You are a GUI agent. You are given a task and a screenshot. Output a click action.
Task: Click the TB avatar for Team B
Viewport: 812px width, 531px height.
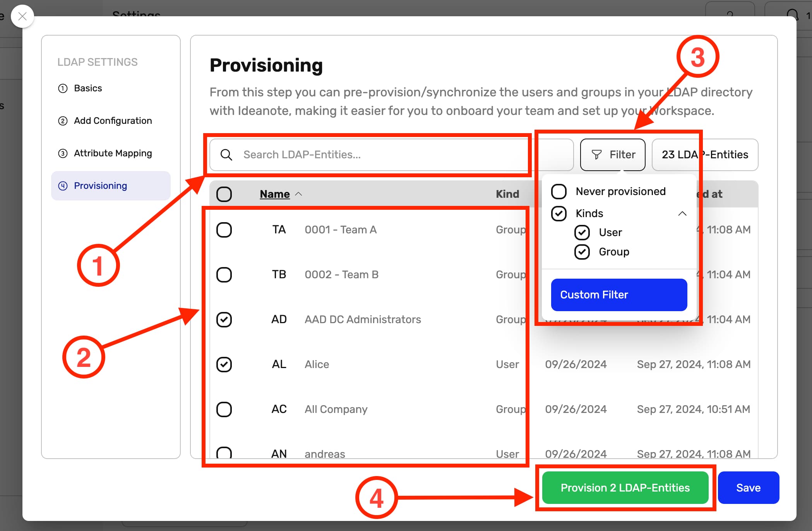click(x=279, y=274)
